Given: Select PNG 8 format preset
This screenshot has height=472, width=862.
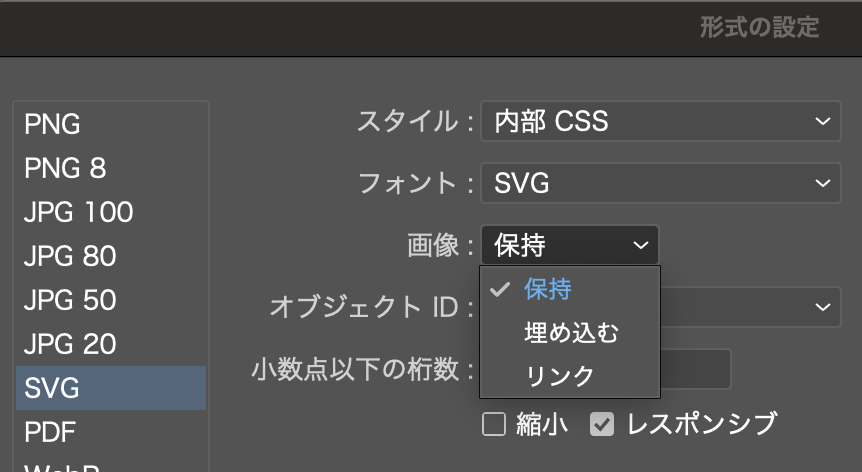Looking at the screenshot, I should tap(110, 168).
